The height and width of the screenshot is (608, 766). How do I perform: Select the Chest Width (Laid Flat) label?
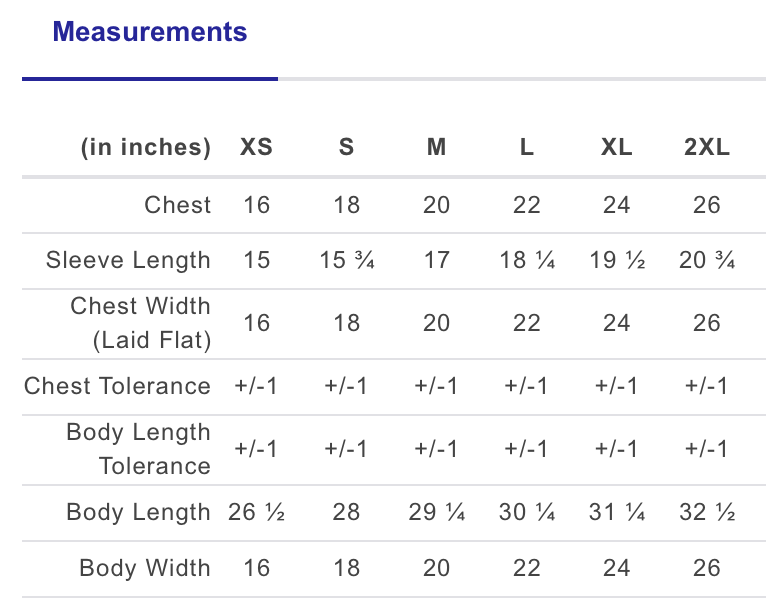(141, 323)
